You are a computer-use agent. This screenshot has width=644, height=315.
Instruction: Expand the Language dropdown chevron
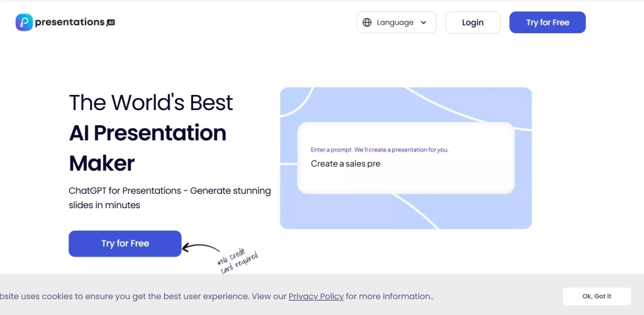click(x=424, y=23)
